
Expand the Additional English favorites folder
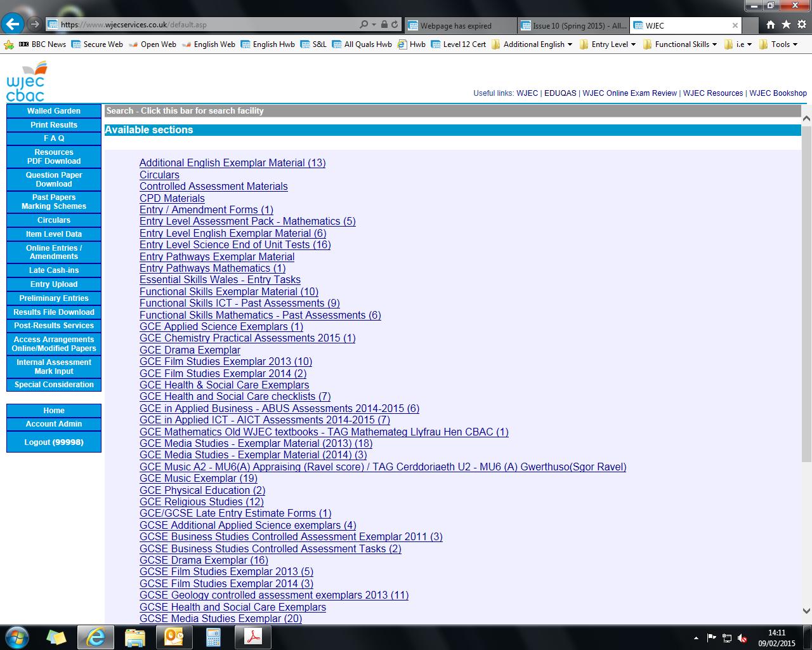[x=532, y=44]
